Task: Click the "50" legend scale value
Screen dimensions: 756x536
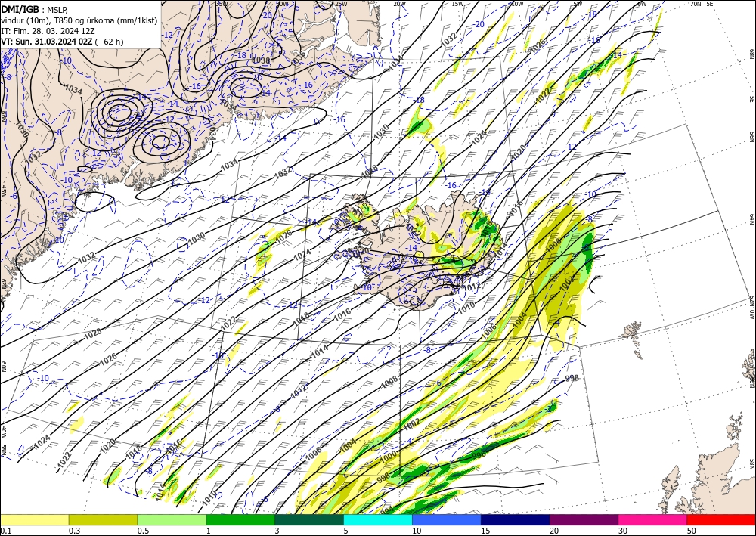Action: click(x=692, y=531)
